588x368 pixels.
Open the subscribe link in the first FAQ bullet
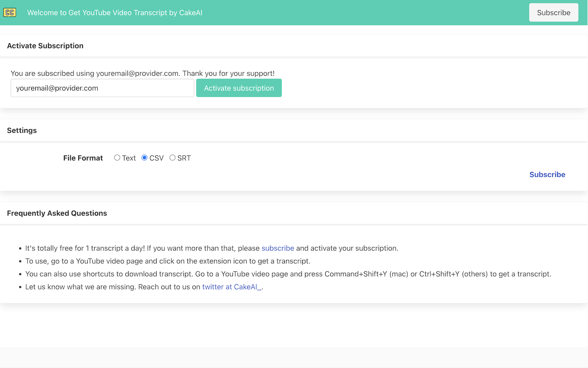[x=277, y=248]
